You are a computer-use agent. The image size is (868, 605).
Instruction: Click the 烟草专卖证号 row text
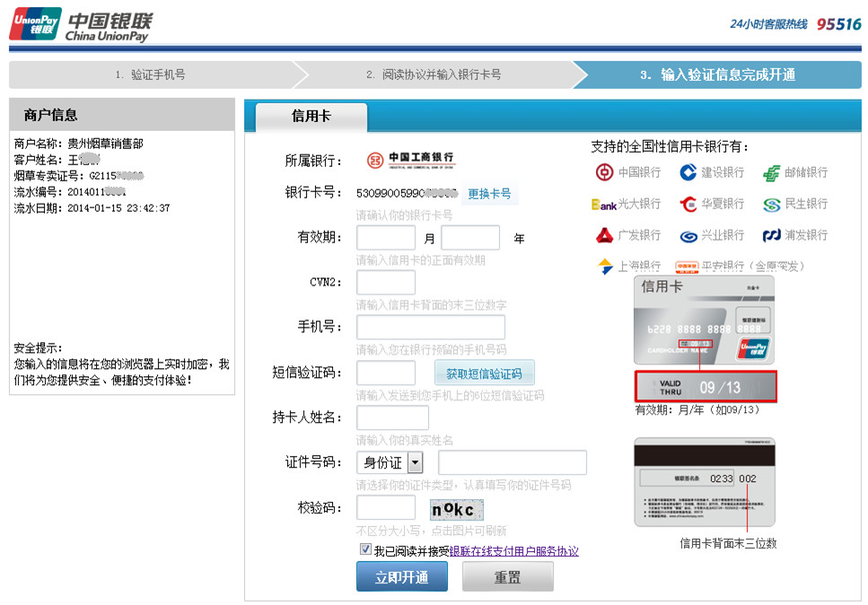[79, 176]
